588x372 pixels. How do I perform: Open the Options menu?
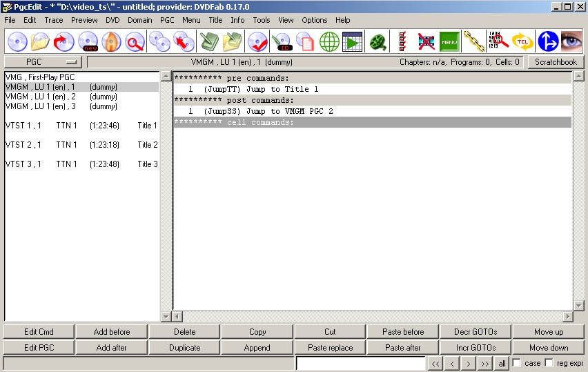314,20
